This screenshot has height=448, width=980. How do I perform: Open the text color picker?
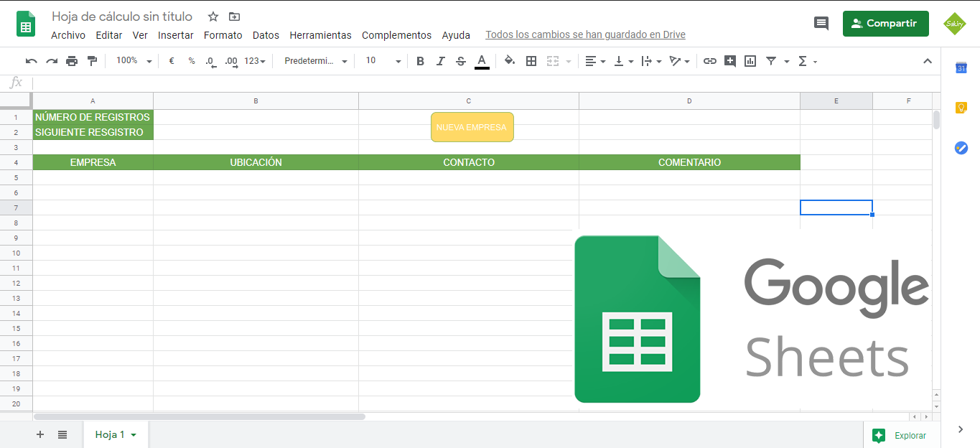(482, 61)
